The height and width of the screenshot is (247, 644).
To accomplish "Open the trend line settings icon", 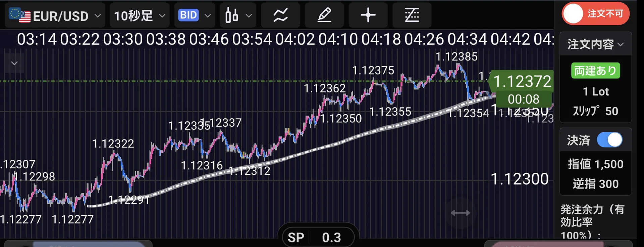I will [412, 15].
